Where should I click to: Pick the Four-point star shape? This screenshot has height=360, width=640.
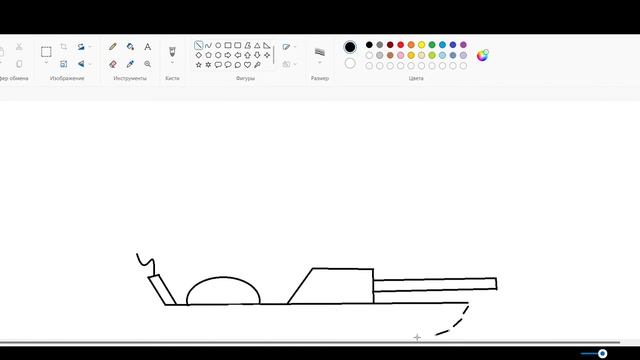(267, 55)
